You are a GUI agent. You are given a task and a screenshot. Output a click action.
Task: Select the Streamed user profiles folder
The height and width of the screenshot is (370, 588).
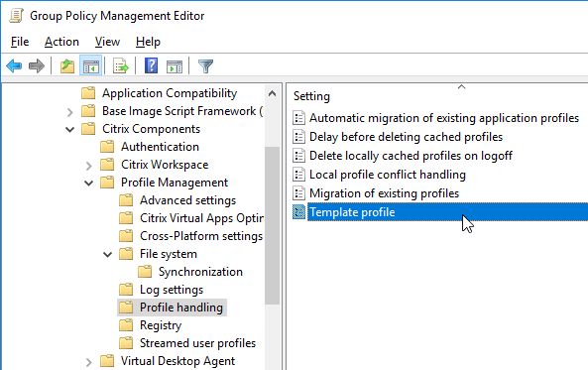click(197, 343)
